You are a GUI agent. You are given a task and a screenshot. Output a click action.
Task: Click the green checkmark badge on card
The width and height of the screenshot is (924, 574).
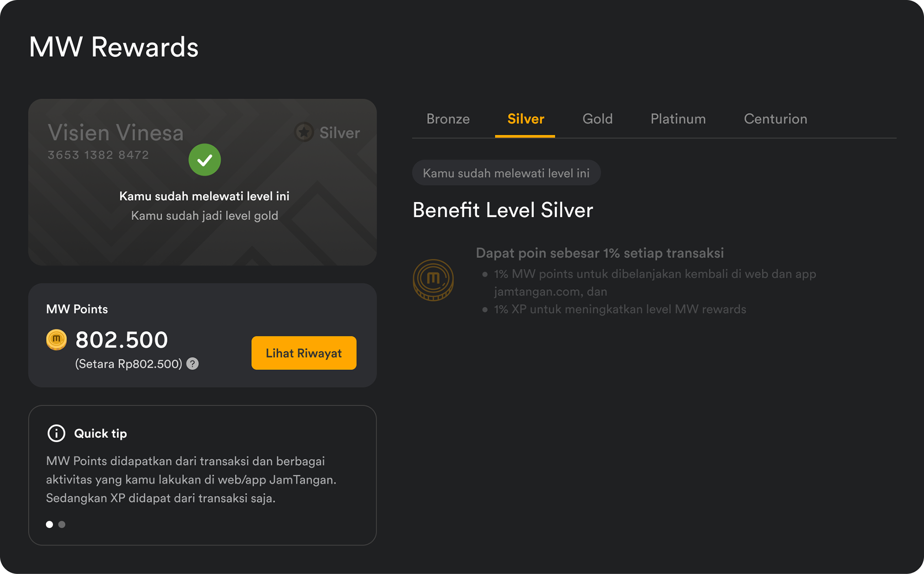click(205, 160)
